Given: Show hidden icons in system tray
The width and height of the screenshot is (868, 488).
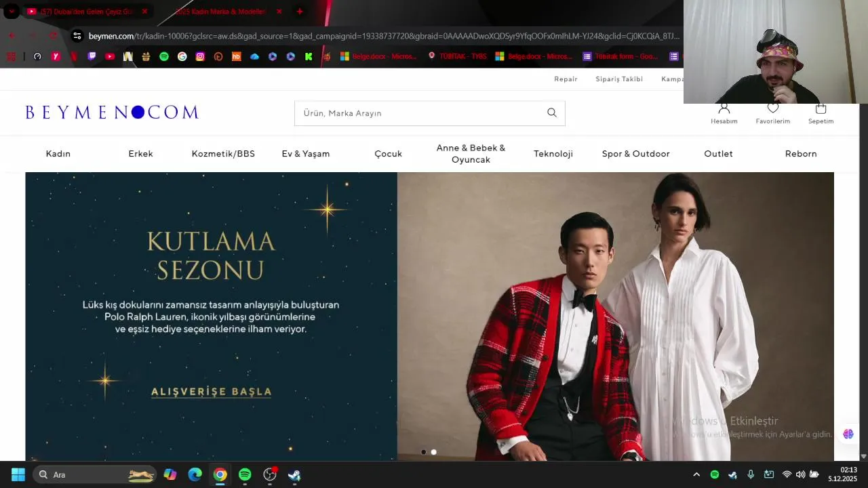Looking at the screenshot, I should [x=696, y=474].
